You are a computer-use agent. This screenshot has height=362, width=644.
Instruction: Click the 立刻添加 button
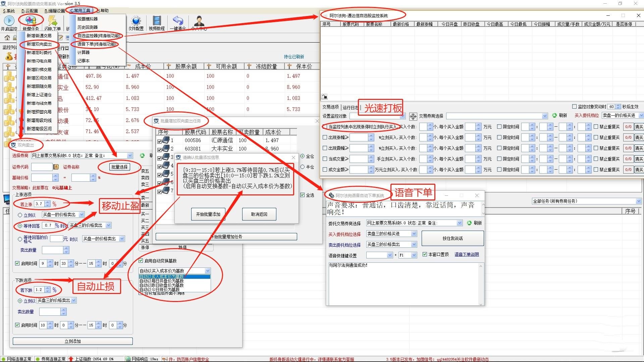coord(73,341)
